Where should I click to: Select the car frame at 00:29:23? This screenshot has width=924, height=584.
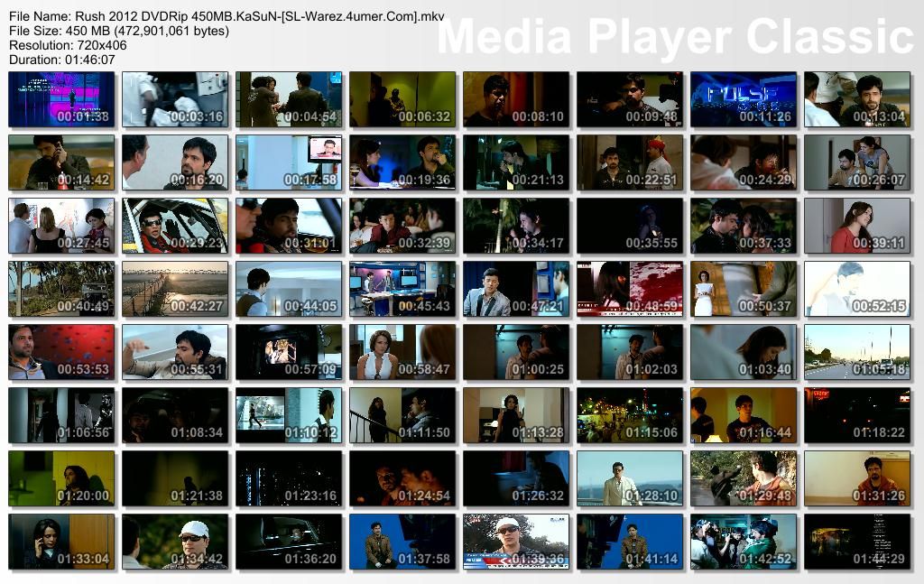(175, 226)
